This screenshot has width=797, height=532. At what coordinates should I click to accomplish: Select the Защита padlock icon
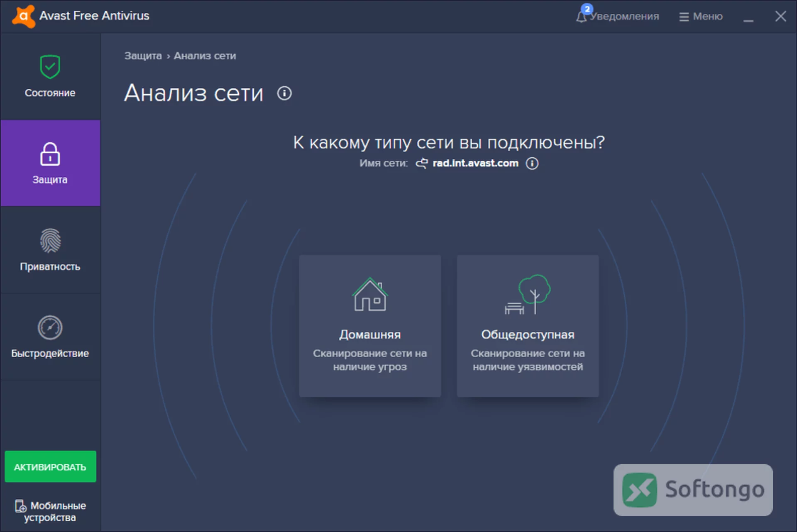coord(50,154)
